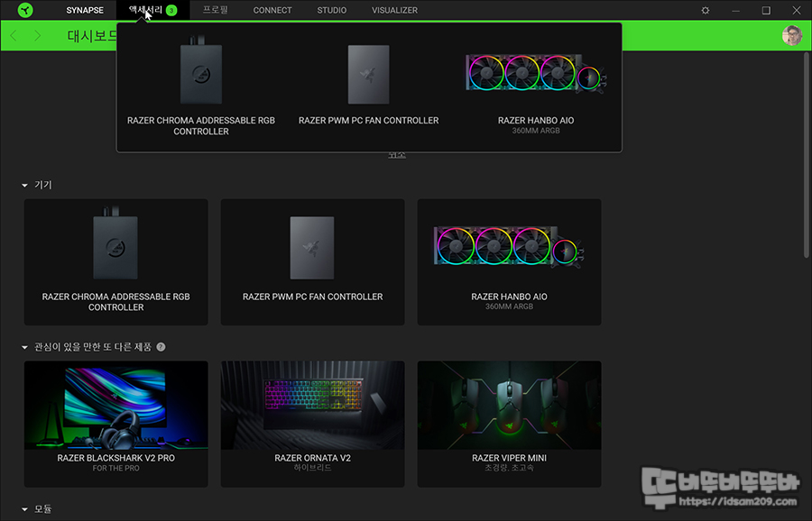
Task: Select PWM PC Fan Controller in dropdown
Action: point(369,87)
